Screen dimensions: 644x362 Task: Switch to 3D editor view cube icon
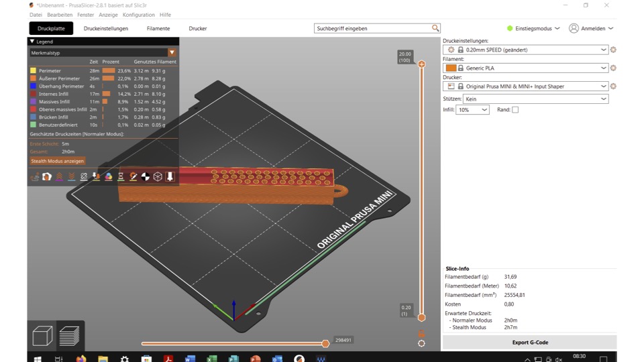[x=42, y=336]
